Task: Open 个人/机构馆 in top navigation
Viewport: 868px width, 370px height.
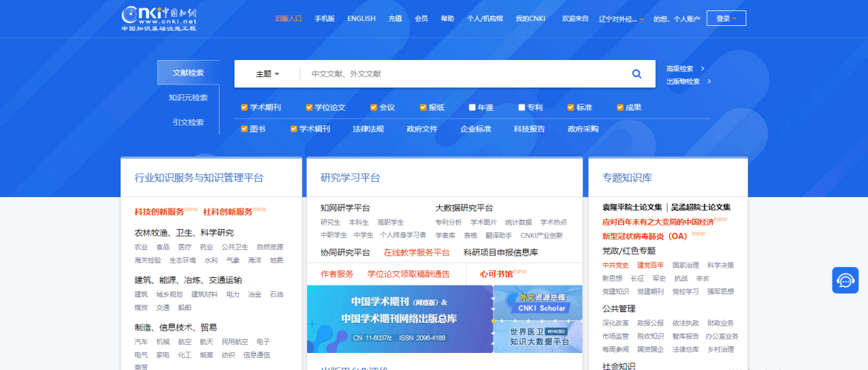Action: pos(485,19)
